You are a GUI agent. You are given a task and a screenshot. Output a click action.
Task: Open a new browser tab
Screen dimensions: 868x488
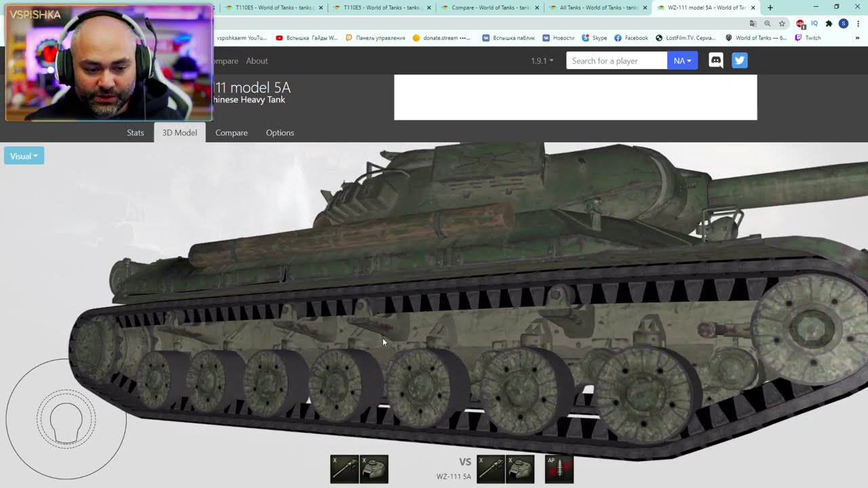point(770,7)
